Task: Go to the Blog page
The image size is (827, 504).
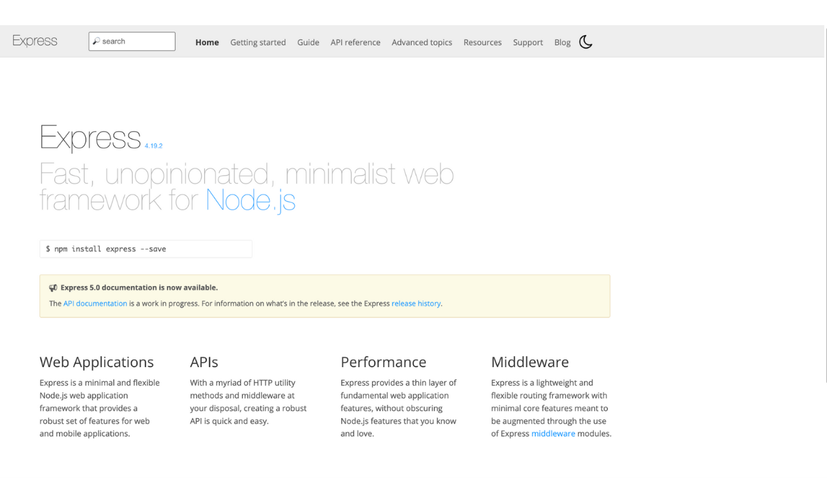Action: click(562, 42)
